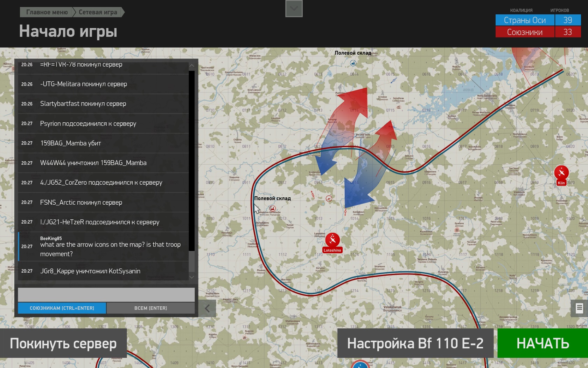This screenshot has height=368, width=588.
Task: Send to allies via СОЮЗНИКАМ button
Action: click(62, 308)
